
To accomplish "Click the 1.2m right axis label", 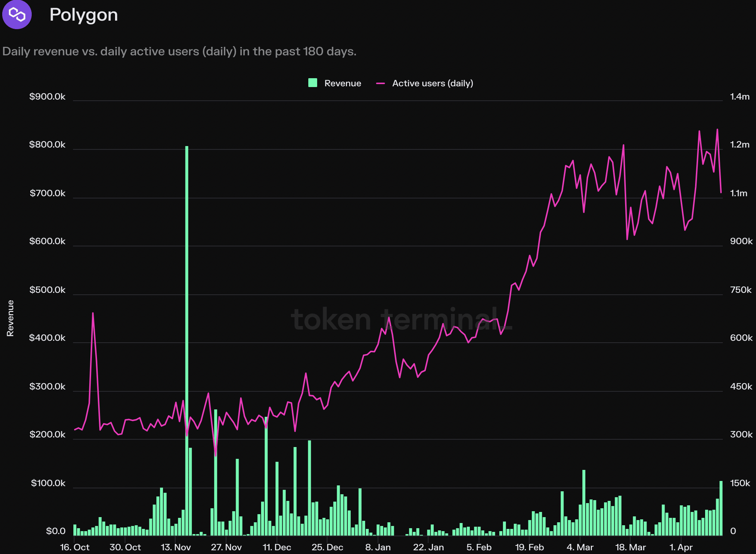I will [740, 145].
